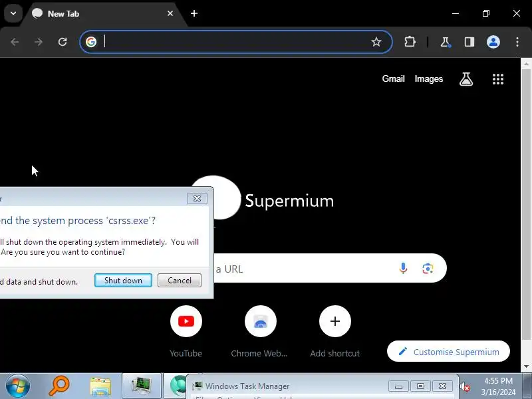Open the Extensions puzzle icon
532x399 pixels.
[410, 42]
